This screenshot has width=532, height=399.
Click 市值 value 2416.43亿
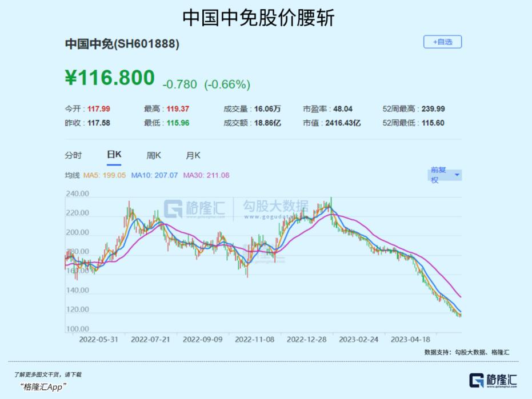pyautogui.click(x=343, y=123)
